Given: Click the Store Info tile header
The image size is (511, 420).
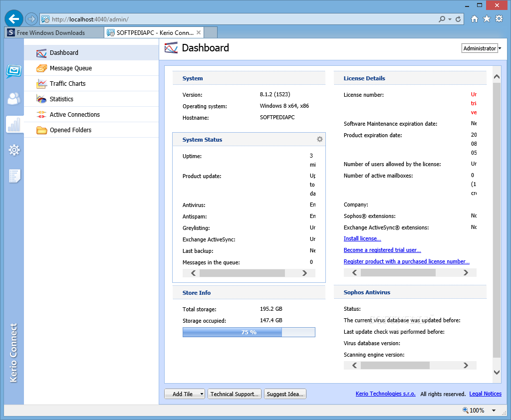Looking at the screenshot, I should click(249, 293).
